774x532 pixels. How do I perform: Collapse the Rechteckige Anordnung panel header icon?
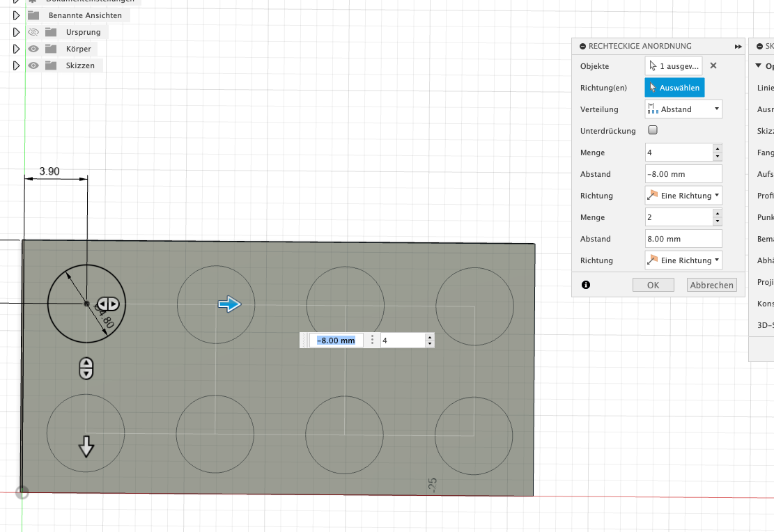click(x=582, y=46)
